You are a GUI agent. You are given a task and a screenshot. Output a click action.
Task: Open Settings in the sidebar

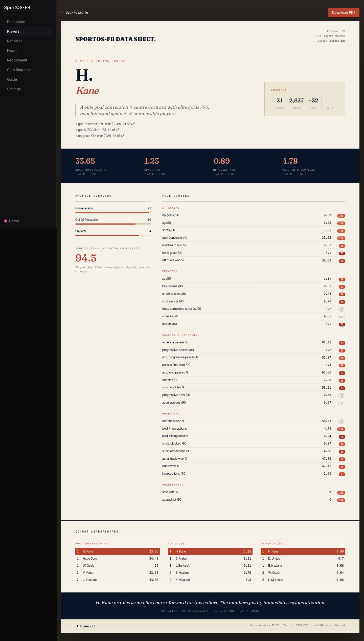coord(28,89)
